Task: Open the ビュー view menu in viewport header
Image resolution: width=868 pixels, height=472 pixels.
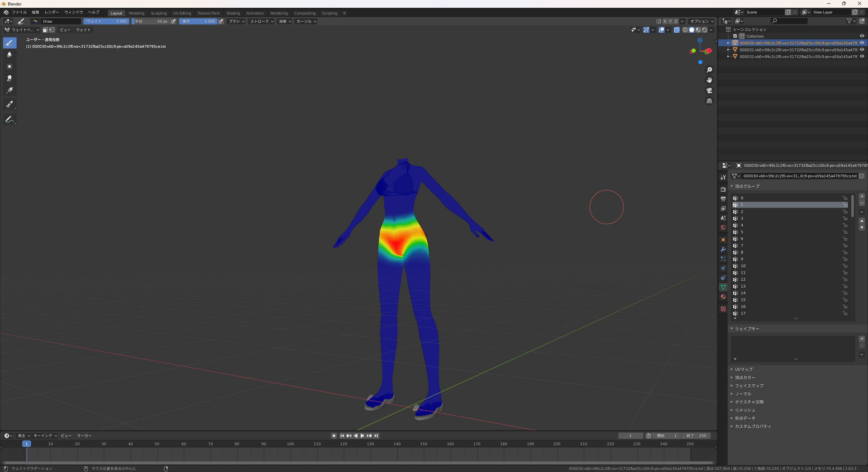Action: (x=65, y=30)
